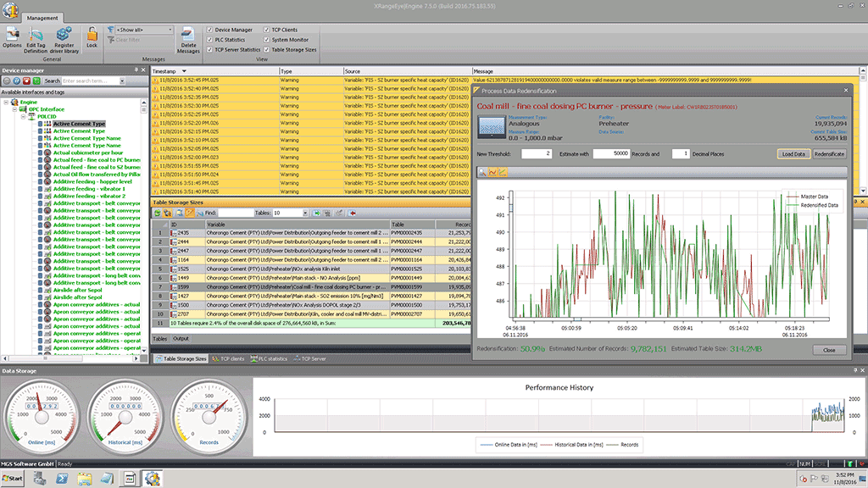
Task: Click the PowerShell icon in the taskbar
Action: 61,479
